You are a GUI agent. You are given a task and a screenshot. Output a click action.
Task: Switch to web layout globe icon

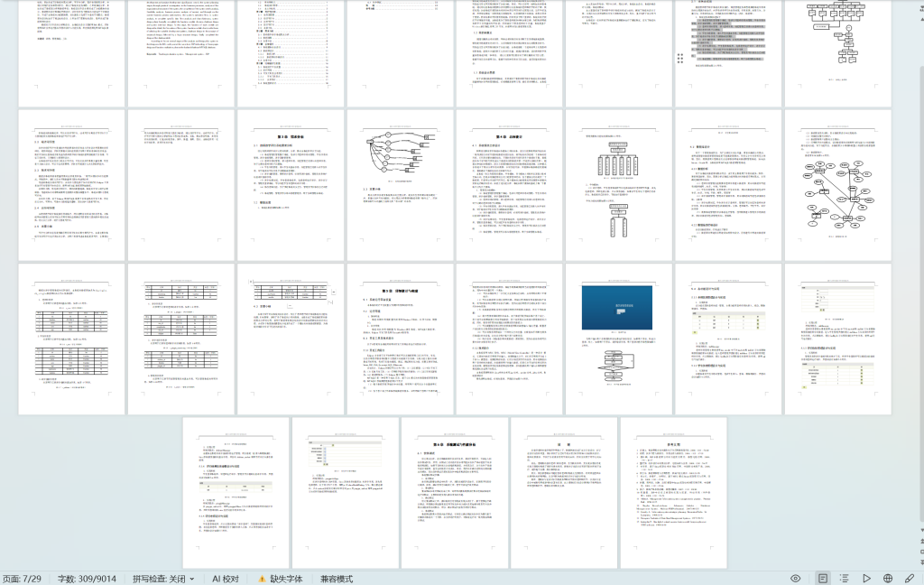(888, 579)
